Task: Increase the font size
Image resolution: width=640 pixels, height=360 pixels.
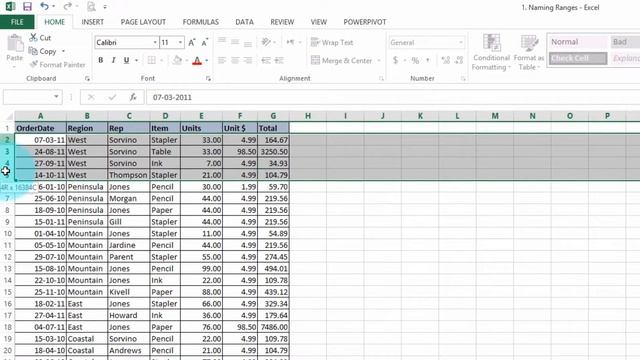Action: point(192,42)
